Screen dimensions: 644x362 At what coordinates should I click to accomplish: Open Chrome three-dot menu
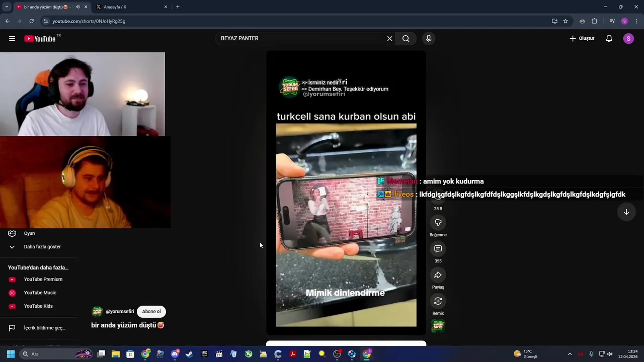(636, 21)
